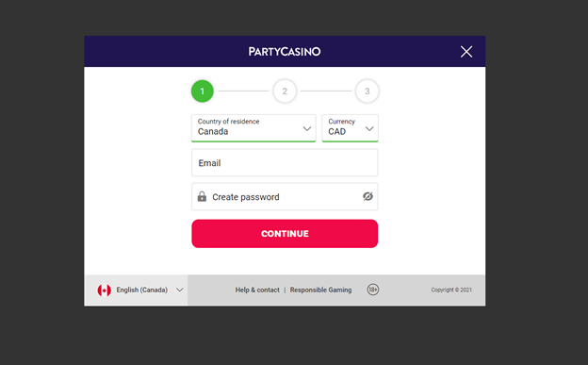Click the chevron beside CAD currency
This screenshot has height=365, width=588.
click(369, 129)
